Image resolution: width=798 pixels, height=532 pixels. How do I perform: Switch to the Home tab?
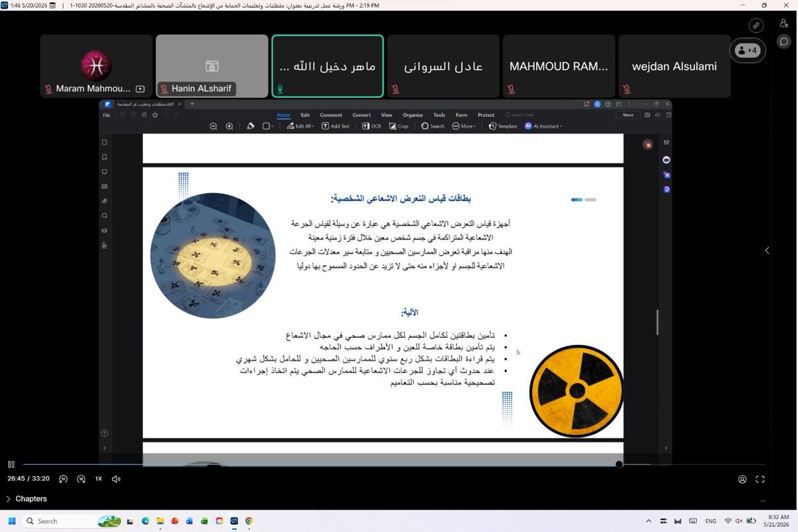pyautogui.click(x=284, y=115)
